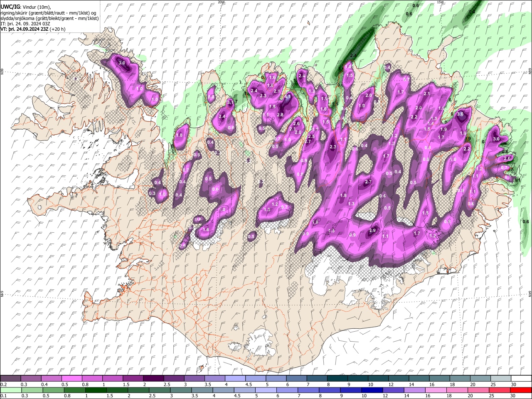Click the 'slydda/snjókoma' legend description line
Image resolution: width=532 pixels, height=399 pixels.
(x=49, y=18)
